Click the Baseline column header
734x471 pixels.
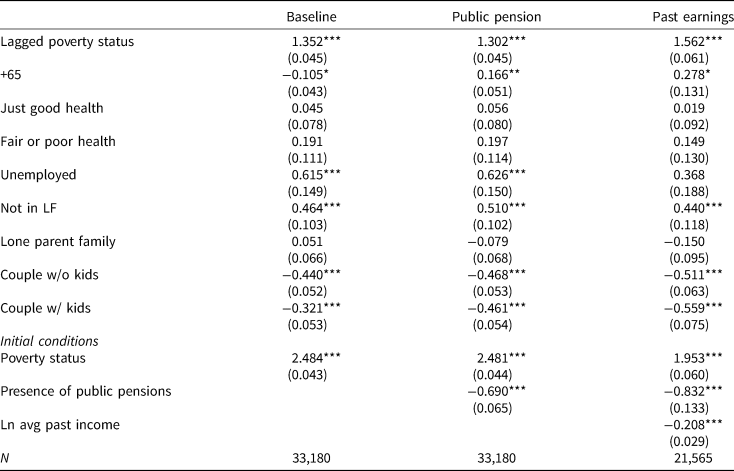point(311,18)
